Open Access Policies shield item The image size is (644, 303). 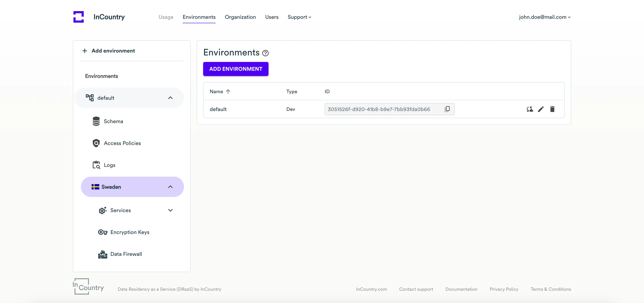tap(122, 143)
